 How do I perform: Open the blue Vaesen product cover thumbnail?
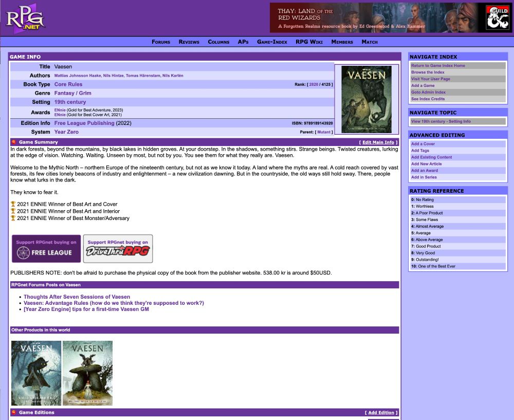36,373
